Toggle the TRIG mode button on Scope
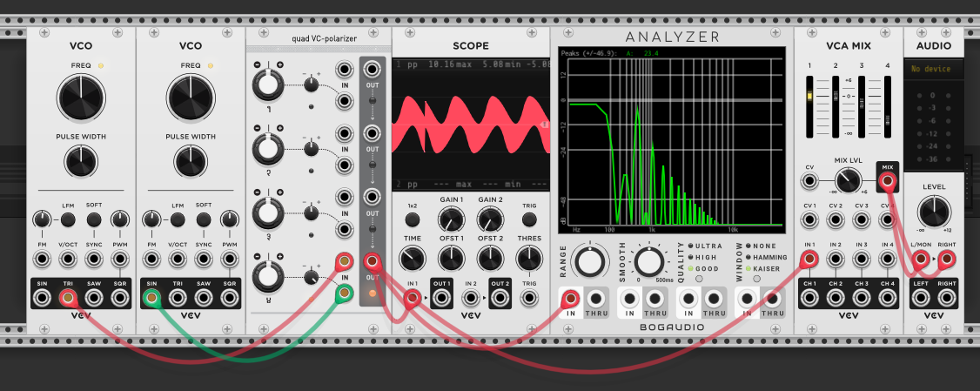The width and height of the screenshot is (980, 391). click(529, 219)
